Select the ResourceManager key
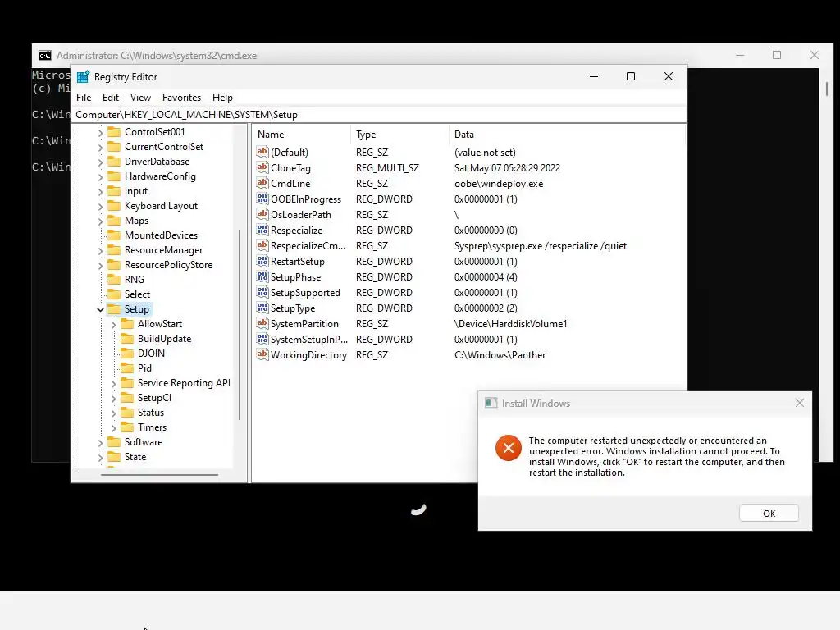Screen dimensions: 840x630 pyautogui.click(x=163, y=250)
